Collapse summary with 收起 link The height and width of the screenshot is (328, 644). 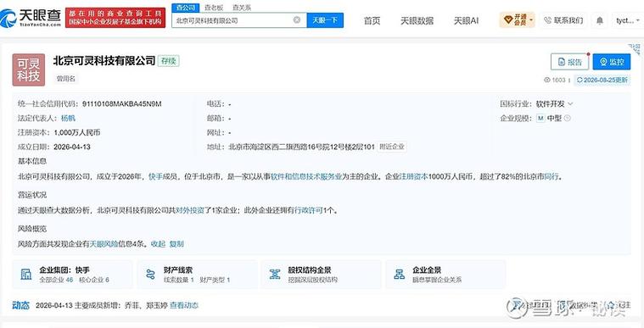pyautogui.click(x=158, y=244)
